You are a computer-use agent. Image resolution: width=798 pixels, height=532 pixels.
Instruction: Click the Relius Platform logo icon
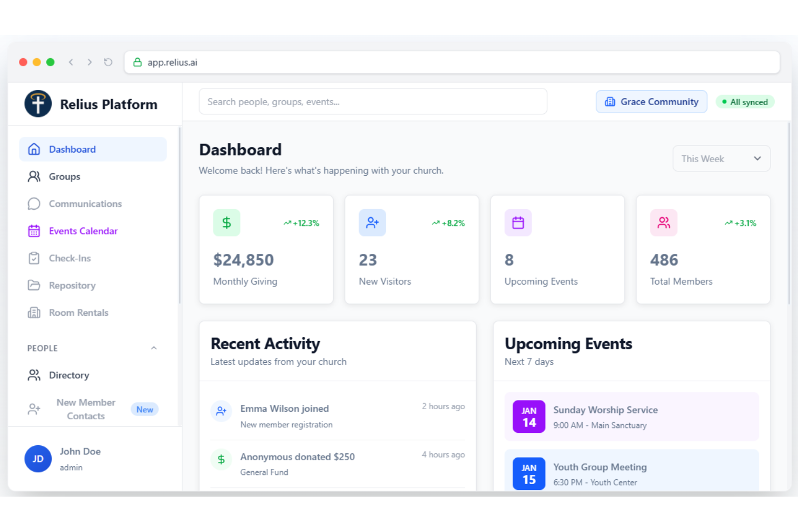(x=38, y=103)
